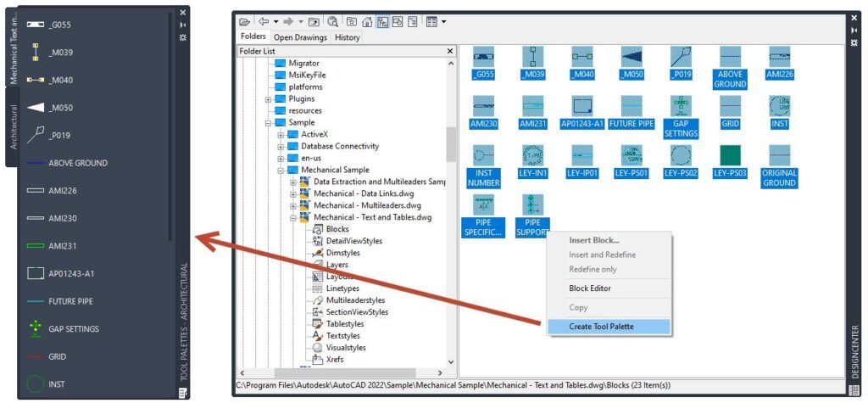Open the Search tool with magnifier icon
868x403 pixels.
click(x=332, y=21)
